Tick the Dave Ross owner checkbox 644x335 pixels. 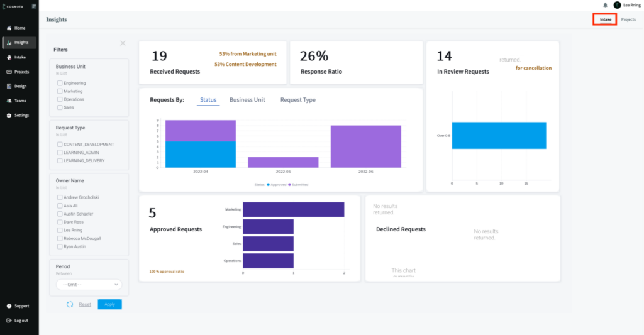(x=60, y=222)
